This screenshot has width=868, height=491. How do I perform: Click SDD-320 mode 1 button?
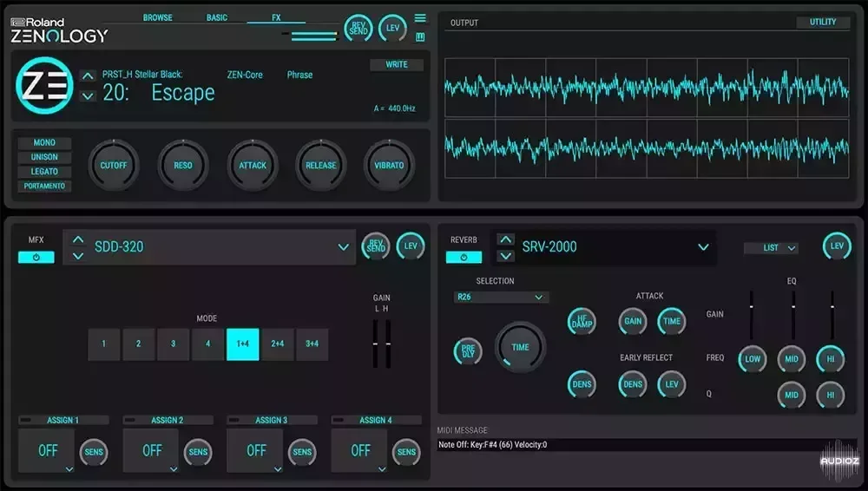pyautogui.click(x=103, y=344)
